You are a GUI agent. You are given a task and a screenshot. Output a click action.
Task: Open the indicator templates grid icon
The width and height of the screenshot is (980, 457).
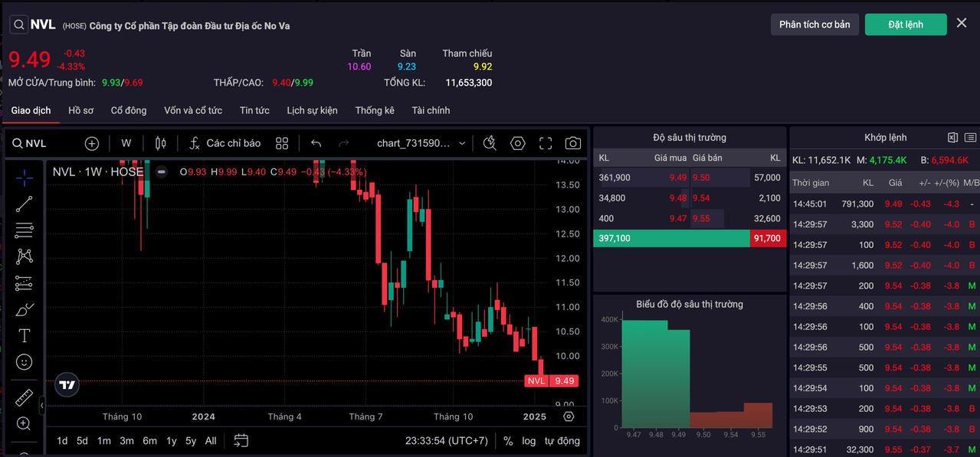pyautogui.click(x=282, y=143)
